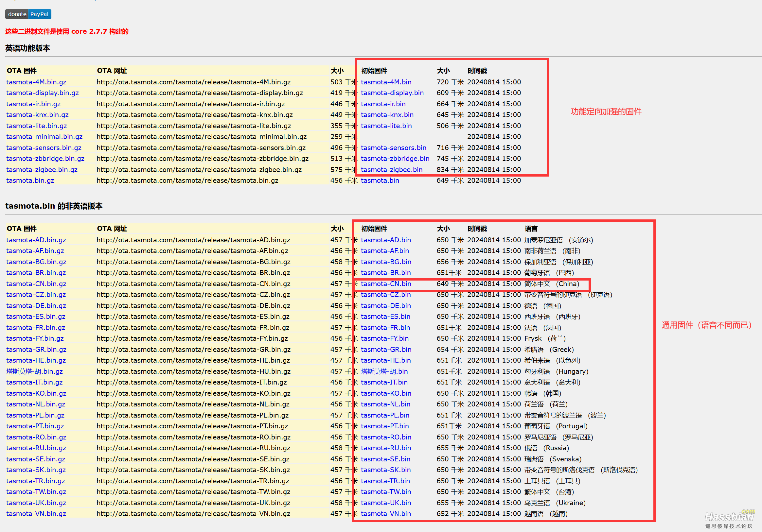Download tasmota-TW.bin Traditional Chinese firmware
The height and width of the screenshot is (532, 762).
(386, 491)
